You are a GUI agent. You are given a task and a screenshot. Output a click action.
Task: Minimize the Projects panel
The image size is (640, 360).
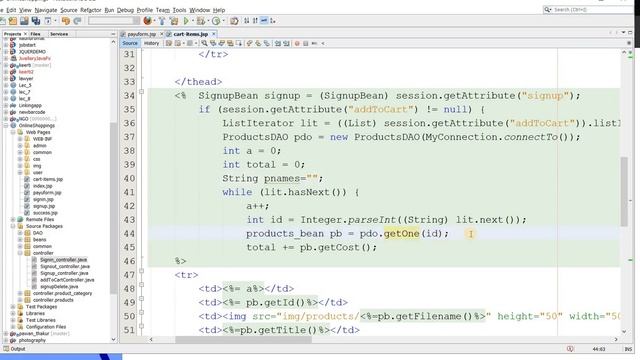tap(113, 34)
